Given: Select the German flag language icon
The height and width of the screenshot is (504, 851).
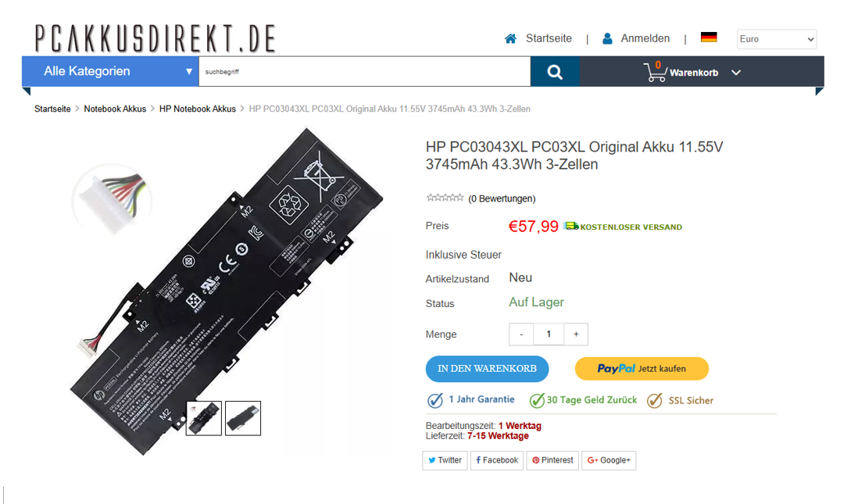Looking at the screenshot, I should click(x=709, y=38).
